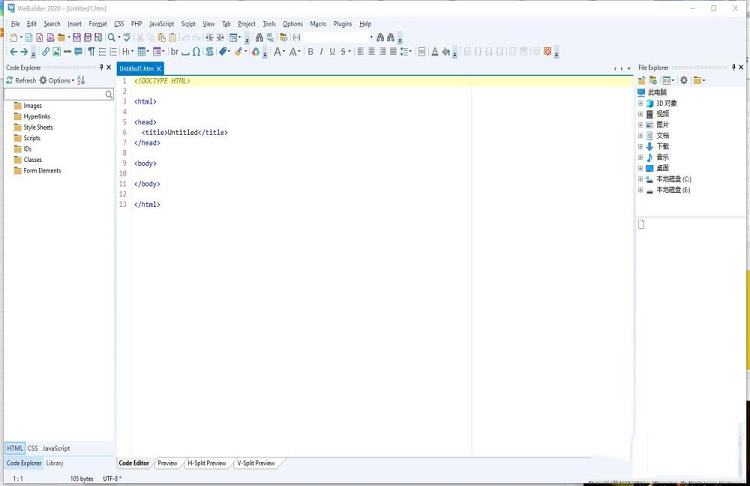Align text right
The height and width of the screenshot is (486, 750).
pos(383,52)
